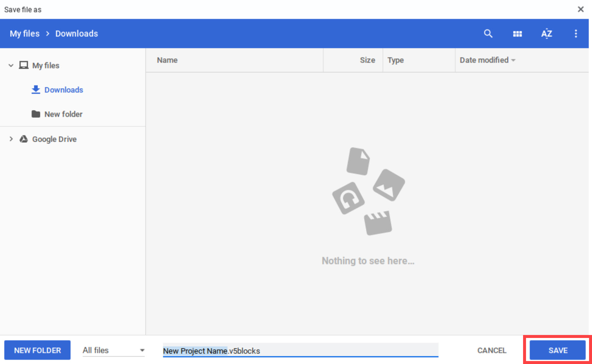
Task: Sort files by the Size column
Action: 367,60
